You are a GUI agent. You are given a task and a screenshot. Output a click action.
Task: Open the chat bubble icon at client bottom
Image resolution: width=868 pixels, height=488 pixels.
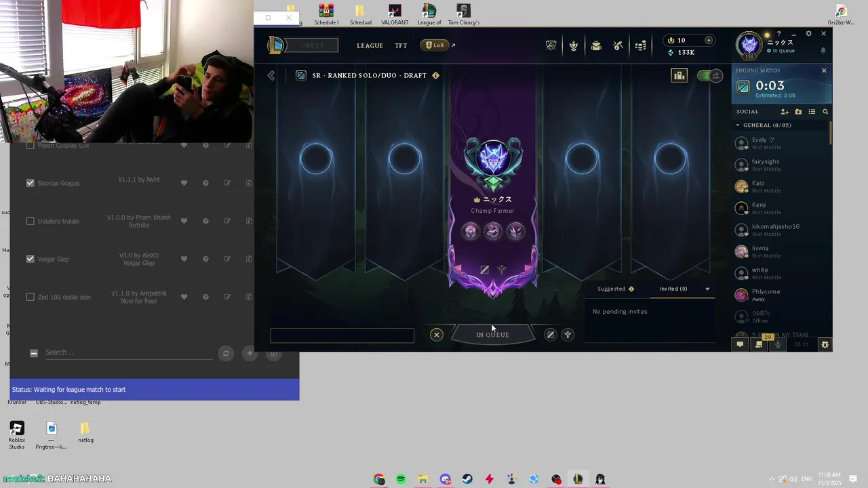coord(740,344)
